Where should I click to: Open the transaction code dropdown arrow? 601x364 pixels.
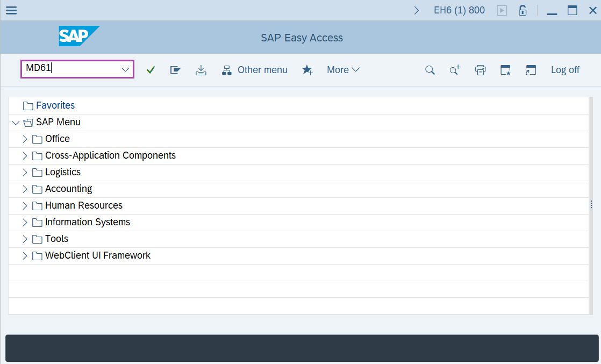125,70
